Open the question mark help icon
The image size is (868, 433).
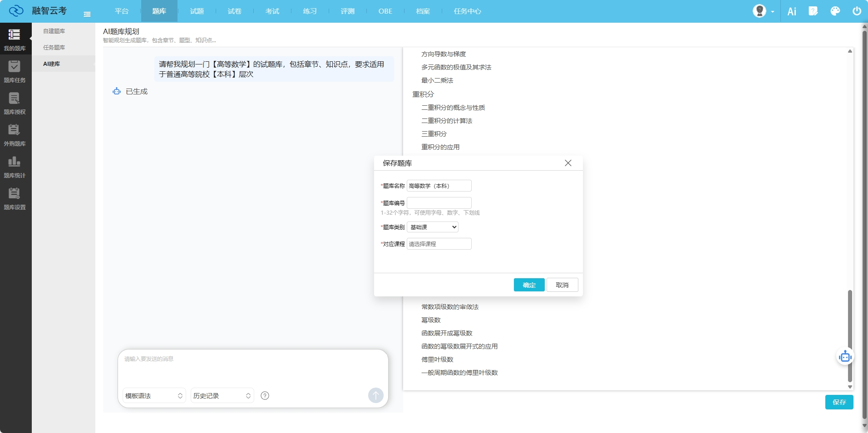click(x=265, y=396)
